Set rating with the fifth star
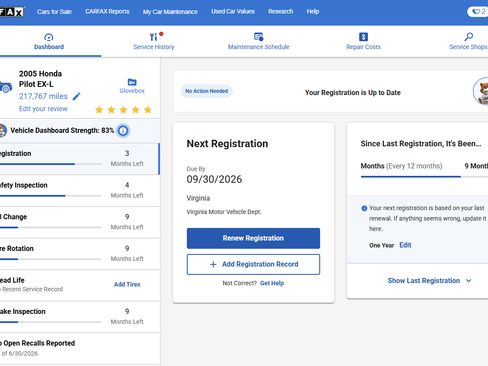Screen dimensions: 488x366 point(148,110)
